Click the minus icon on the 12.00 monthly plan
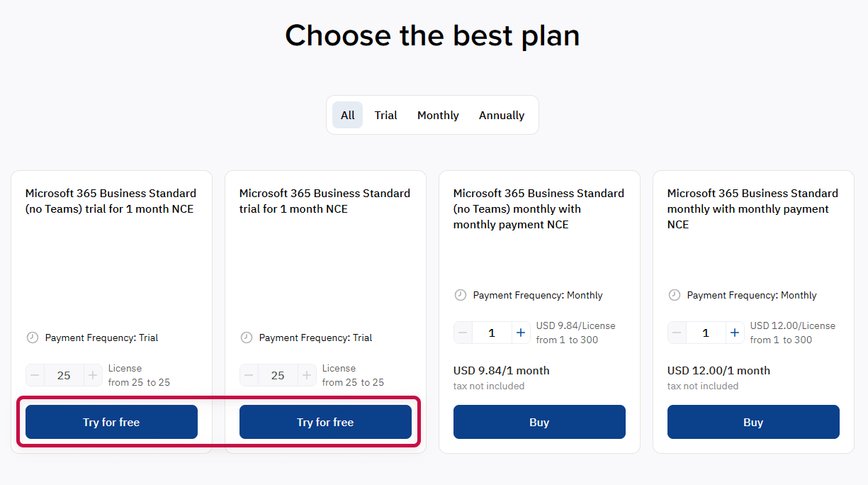Screen dimensions: 868x485 coord(678,332)
